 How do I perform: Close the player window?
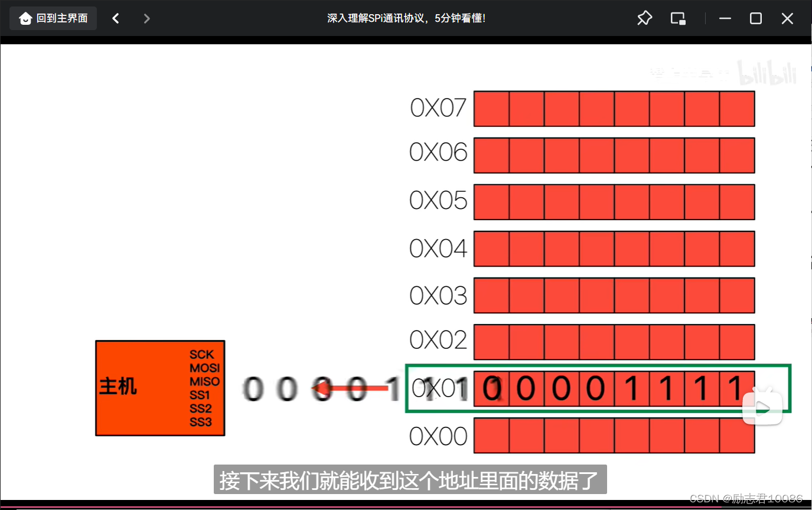pos(787,18)
